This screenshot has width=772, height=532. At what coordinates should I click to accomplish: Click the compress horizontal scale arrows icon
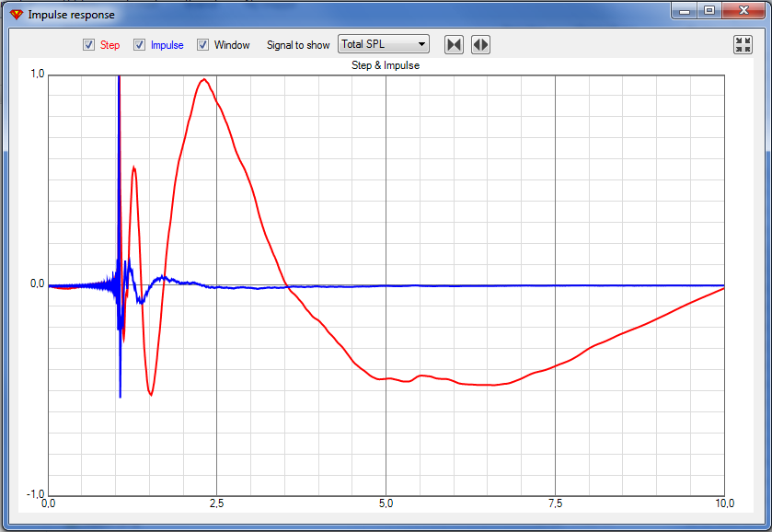(x=454, y=45)
